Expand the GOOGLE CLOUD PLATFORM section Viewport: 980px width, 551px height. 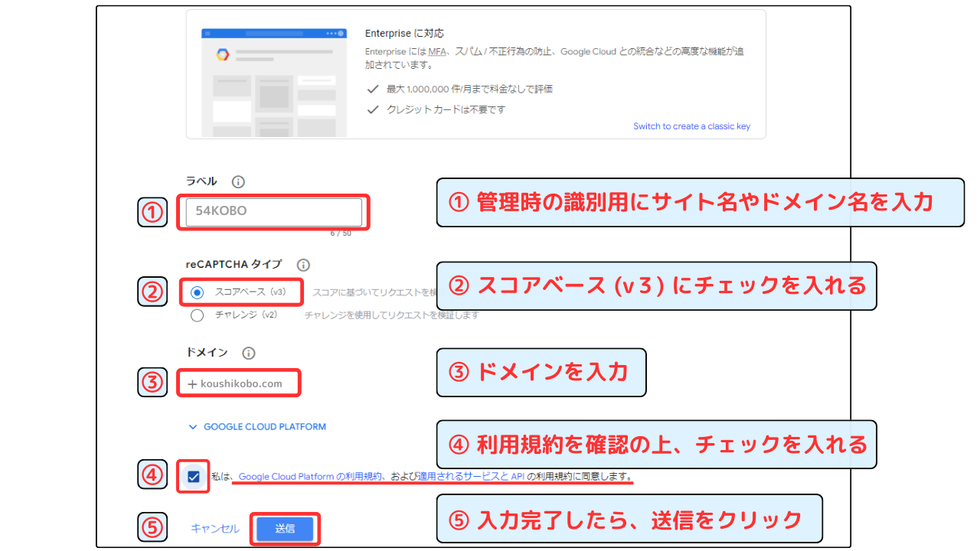pos(257,427)
